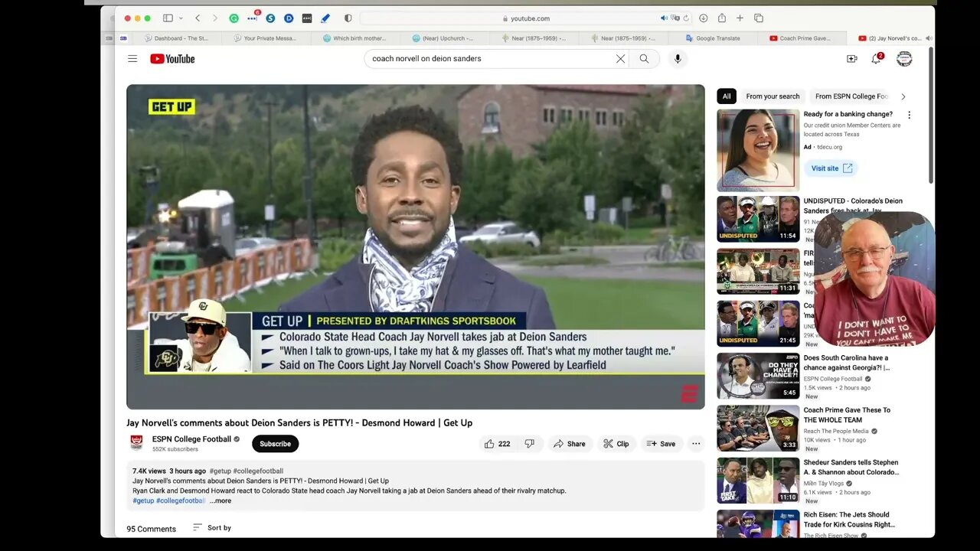Show the Safari tab overview
Screen dimensions: 980x551
pyautogui.click(x=759, y=18)
